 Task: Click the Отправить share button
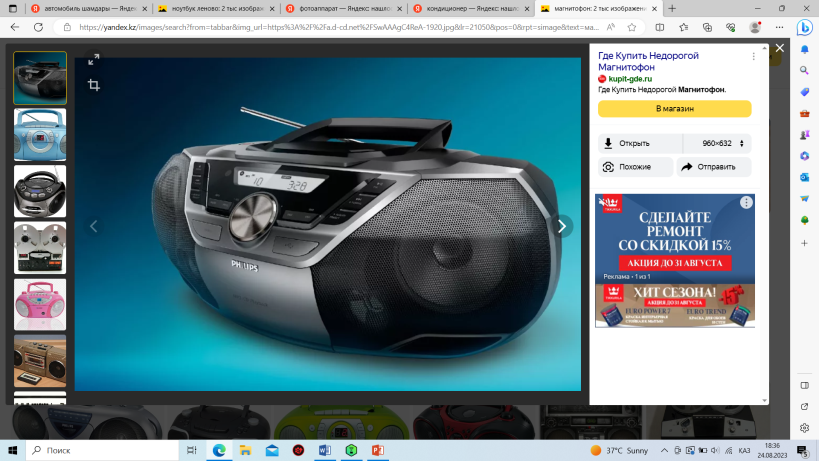pyautogui.click(x=714, y=167)
